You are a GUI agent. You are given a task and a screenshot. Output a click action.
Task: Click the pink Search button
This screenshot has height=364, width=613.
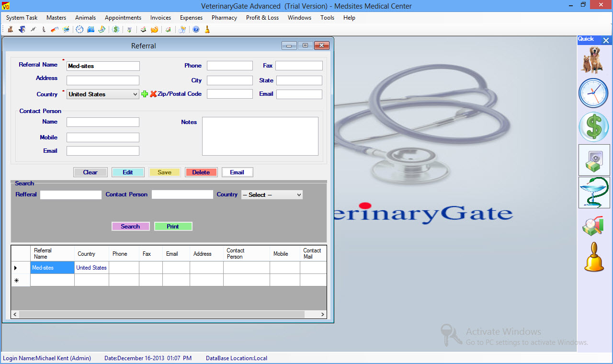coord(130,227)
